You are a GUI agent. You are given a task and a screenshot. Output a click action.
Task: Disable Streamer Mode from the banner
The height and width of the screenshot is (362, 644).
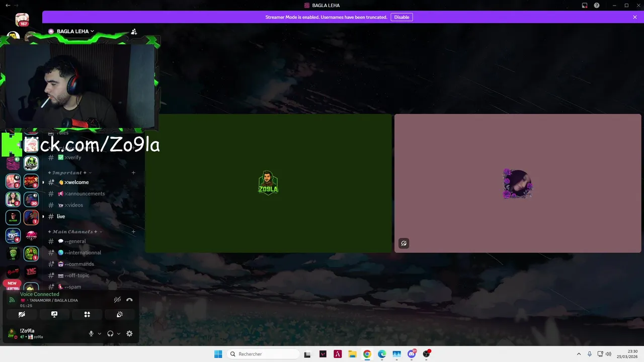coord(401,17)
